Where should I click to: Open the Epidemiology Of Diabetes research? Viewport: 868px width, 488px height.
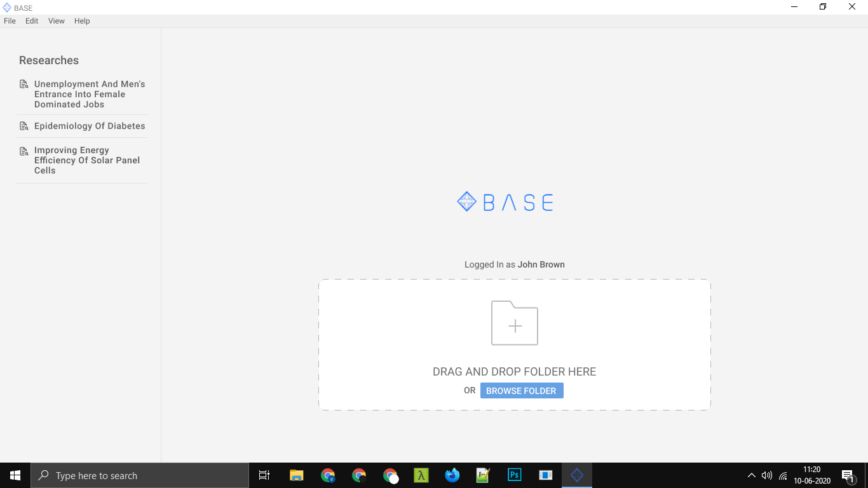pos(90,126)
